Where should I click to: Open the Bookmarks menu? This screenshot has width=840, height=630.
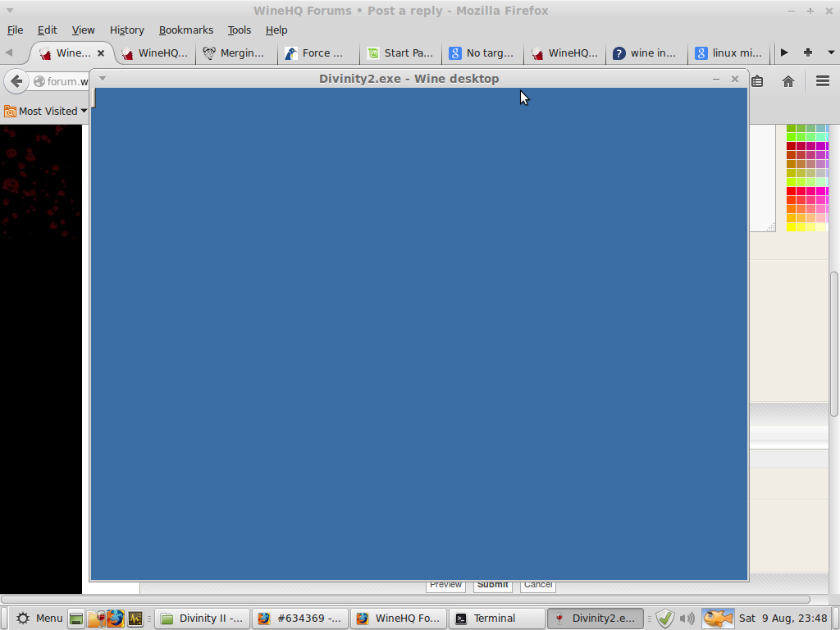pyautogui.click(x=186, y=30)
